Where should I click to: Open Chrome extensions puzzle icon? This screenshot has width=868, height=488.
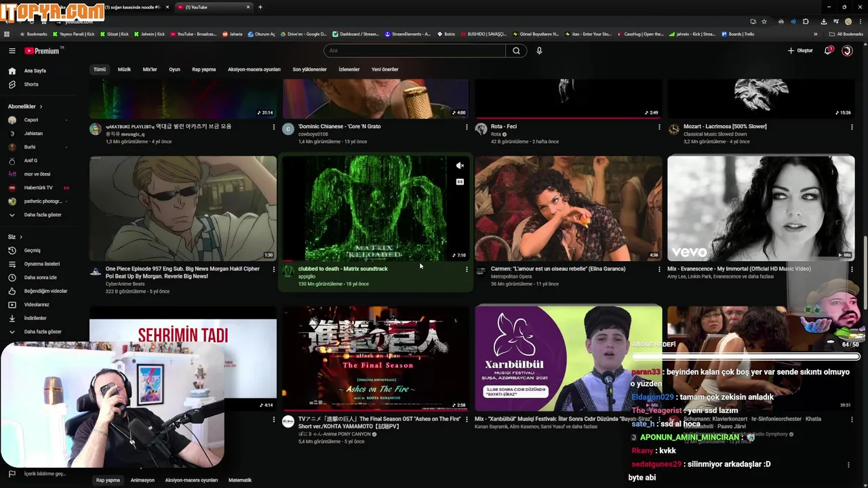[x=806, y=21]
